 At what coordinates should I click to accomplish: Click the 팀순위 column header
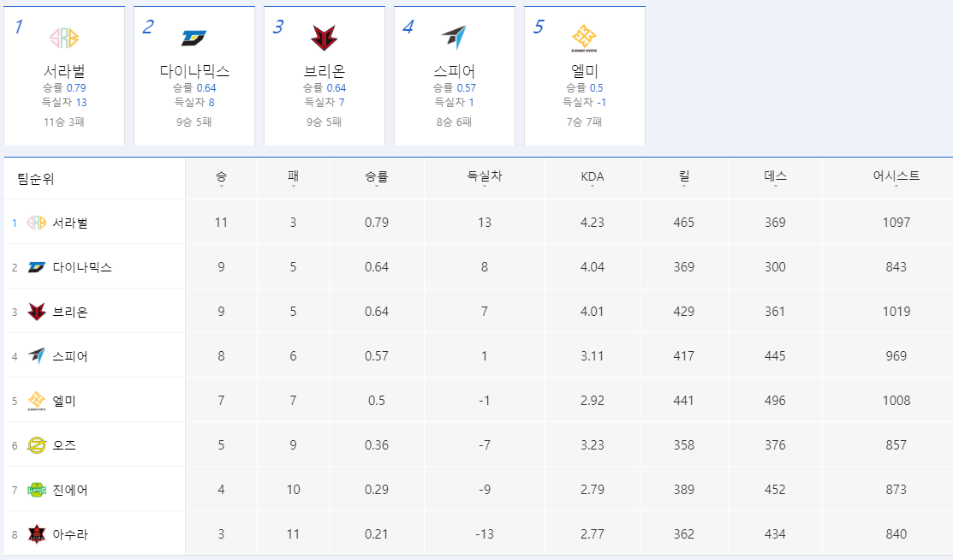[x=35, y=179]
